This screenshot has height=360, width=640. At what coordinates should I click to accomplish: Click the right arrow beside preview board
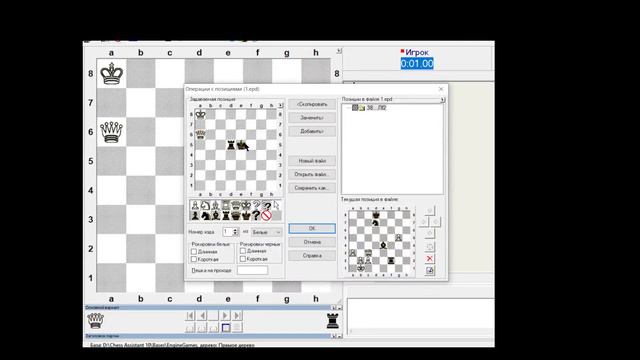(x=436, y=222)
